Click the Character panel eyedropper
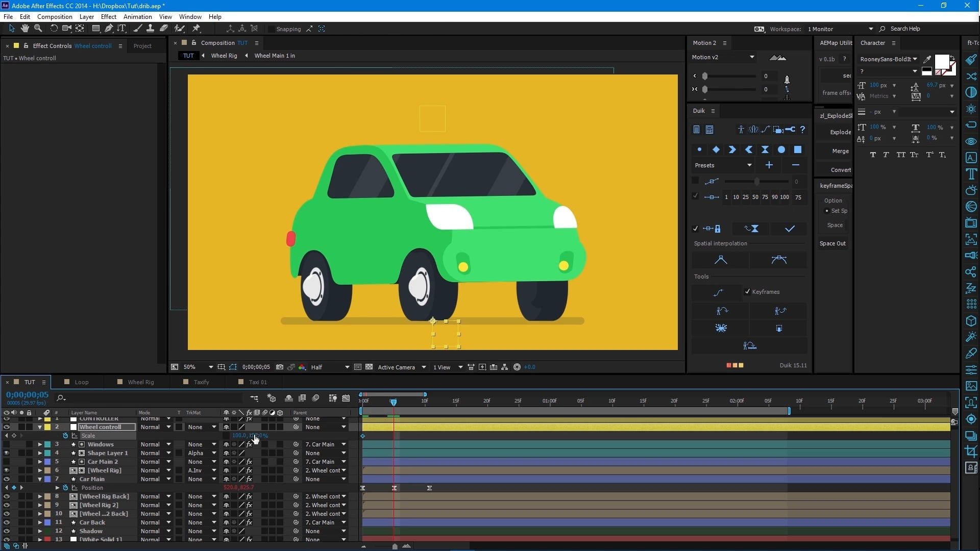This screenshot has height=551, width=980. tap(927, 59)
